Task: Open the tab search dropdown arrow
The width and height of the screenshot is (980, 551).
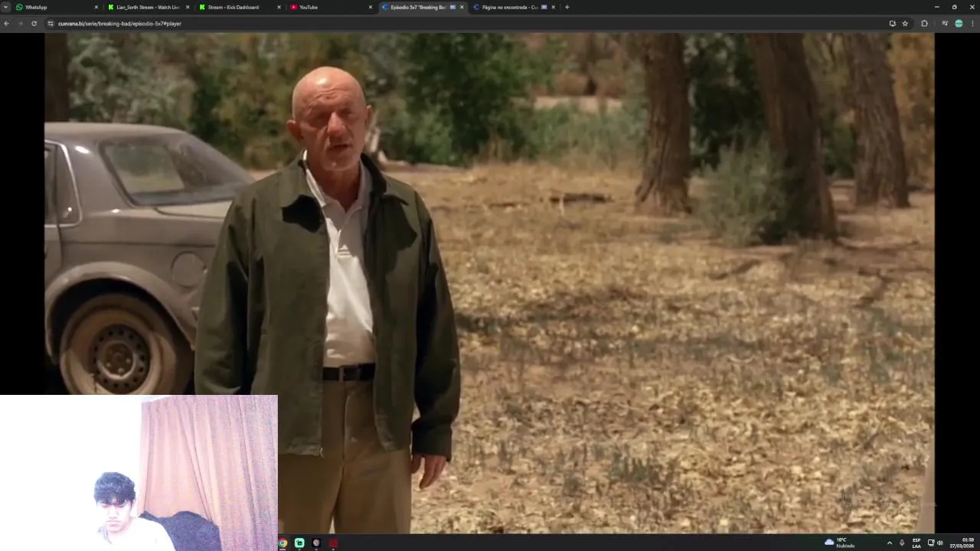Action: pyautogui.click(x=5, y=7)
